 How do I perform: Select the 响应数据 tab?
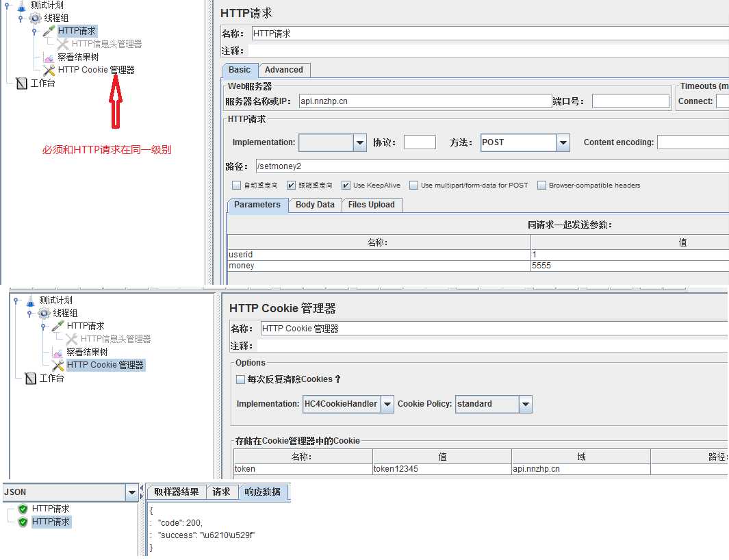click(262, 492)
